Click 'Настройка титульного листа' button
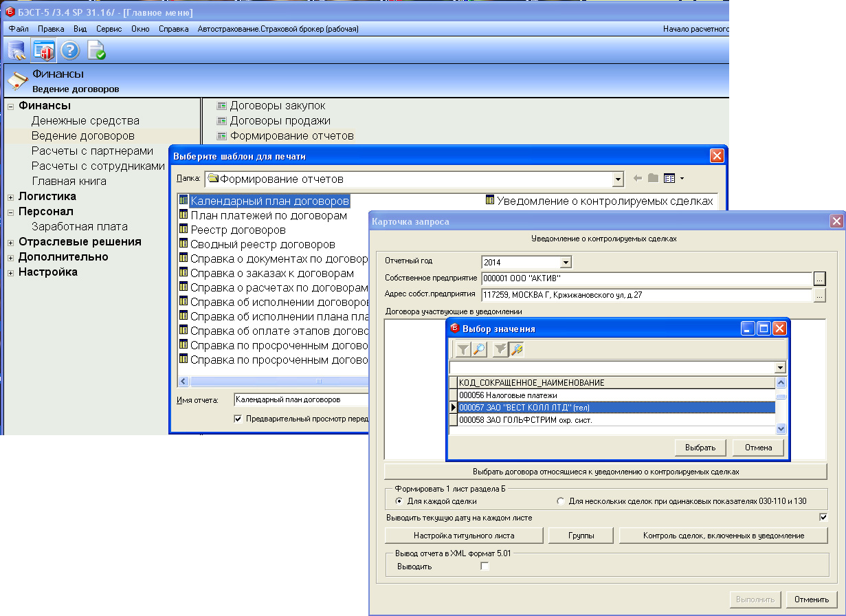Screen dimensions: 846x616 [x=464, y=536]
